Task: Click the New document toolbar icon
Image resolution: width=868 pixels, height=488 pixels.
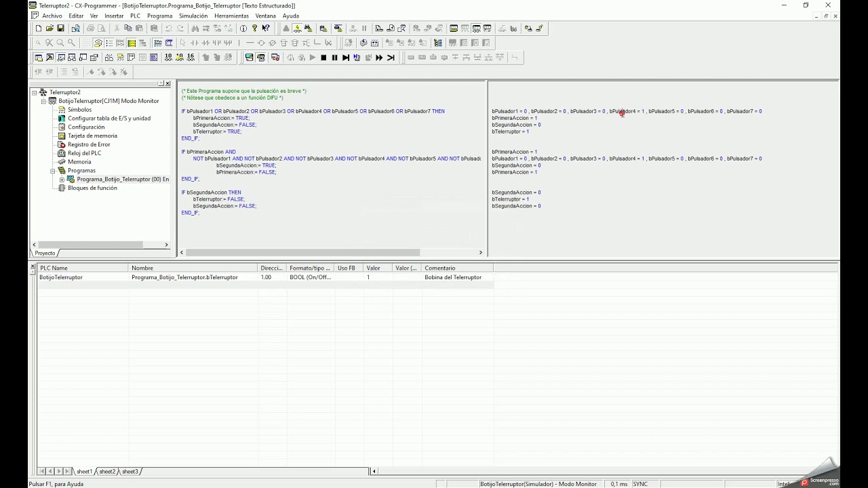Action: click(39, 28)
